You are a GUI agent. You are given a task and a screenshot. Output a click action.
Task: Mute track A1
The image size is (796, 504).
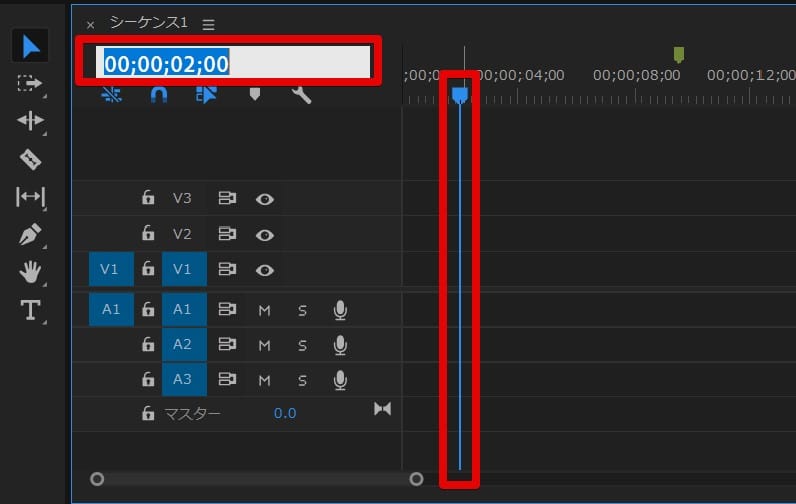click(264, 311)
